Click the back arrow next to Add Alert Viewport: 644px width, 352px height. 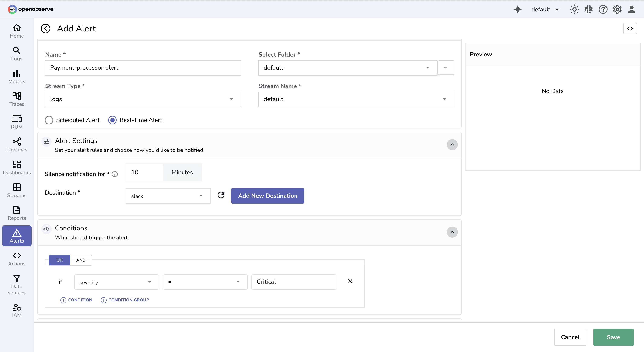(46, 28)
